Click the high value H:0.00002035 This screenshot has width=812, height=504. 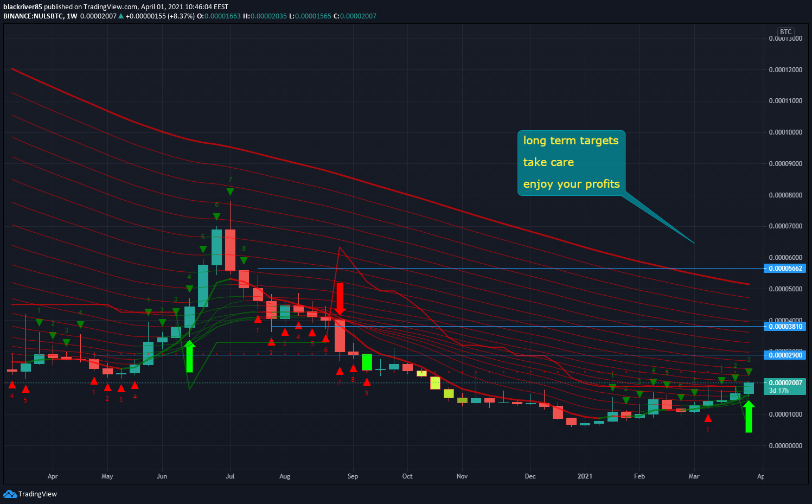click(265, 16)
